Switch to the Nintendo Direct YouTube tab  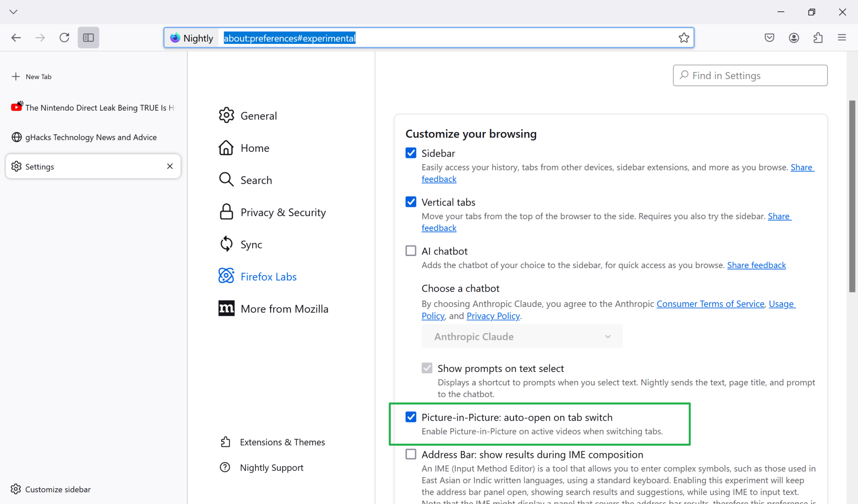[92, 107]
